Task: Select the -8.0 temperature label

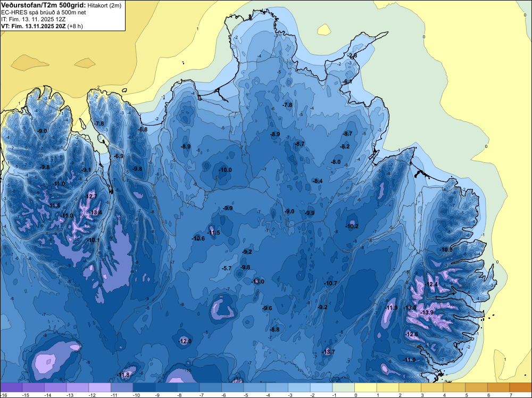Action: [x=336, y=162]
